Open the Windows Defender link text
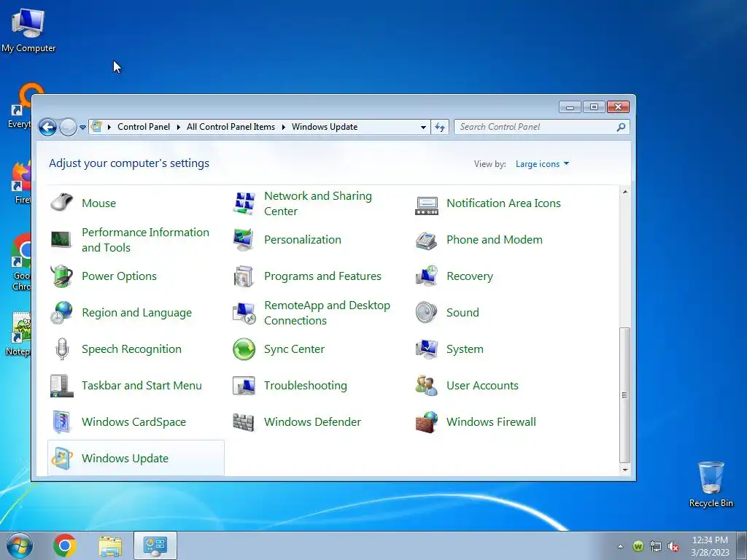Image resolution: width=747 pixels, height=560 pixels. [x=312, y=422]
